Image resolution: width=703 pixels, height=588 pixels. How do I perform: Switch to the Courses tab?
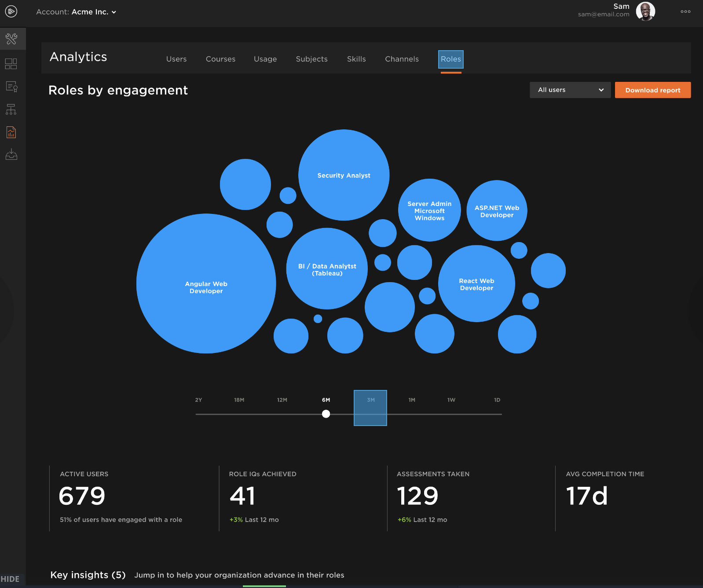220,59
